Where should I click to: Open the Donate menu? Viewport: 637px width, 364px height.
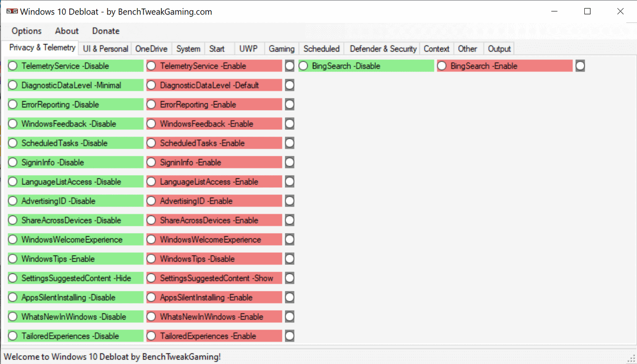(105, 31)
